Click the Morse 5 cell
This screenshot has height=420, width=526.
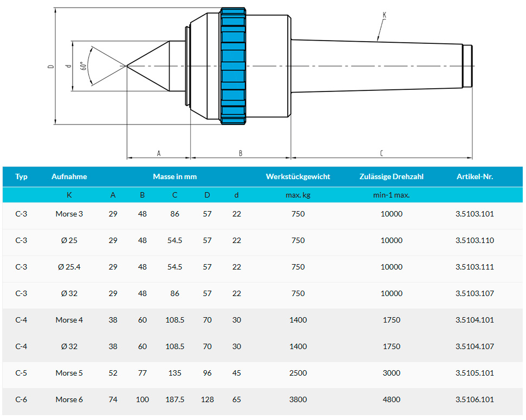tap(69, 373)
